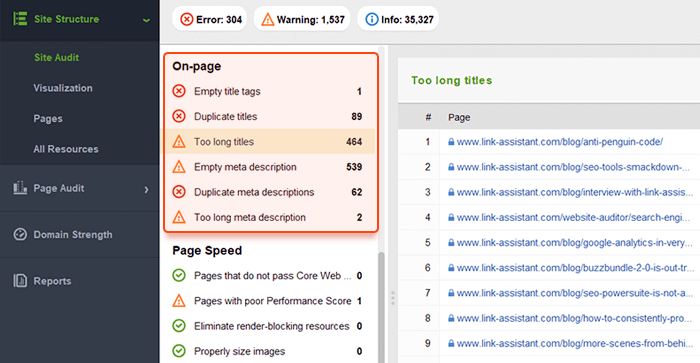
Task: Click the # column header
Action: tap(428, 117)
